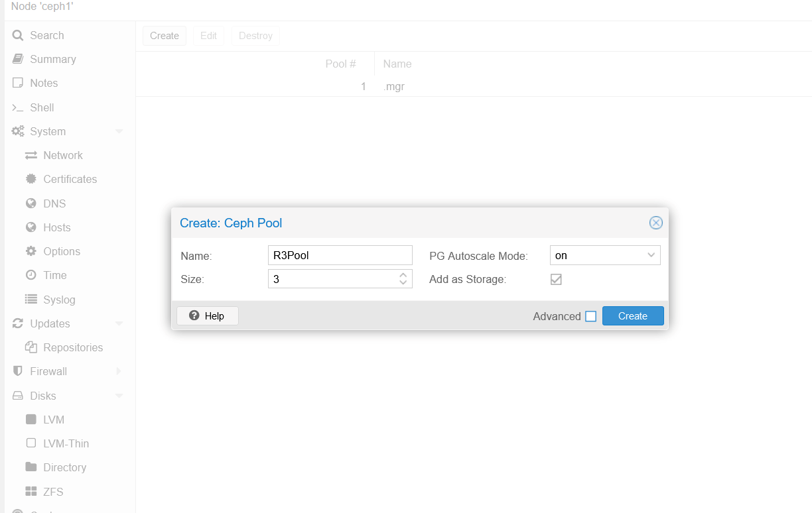
Task: Click the pool Name input field
Action: click(x=340, y=256)
